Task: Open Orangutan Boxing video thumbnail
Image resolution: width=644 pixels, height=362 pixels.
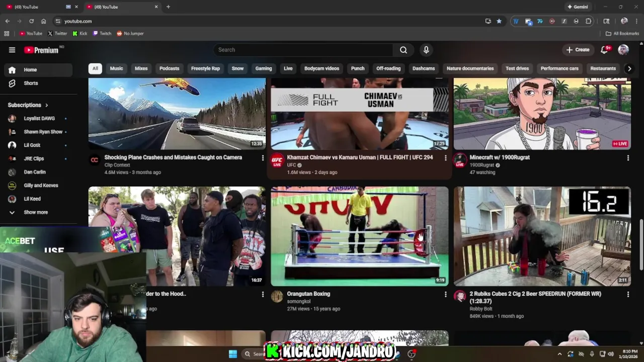Action: tap(359, 236)
